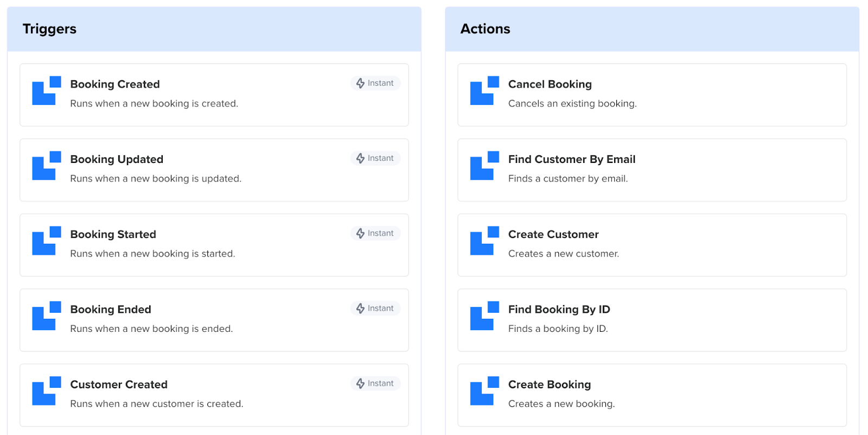Choose the Create Booking action title
The width and height of the screenshot is (868, 435).
tap(549, 384)
